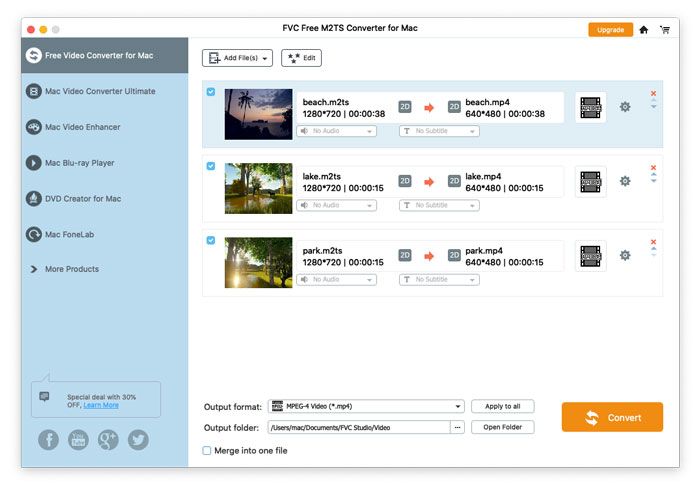Select Free Video Converter for Mac tab
Viewport: 700px width, 491px height.
coord(104,55)
